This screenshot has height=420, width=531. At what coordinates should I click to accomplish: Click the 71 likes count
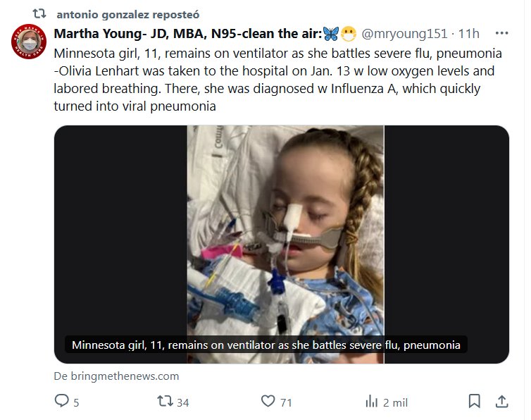286,402
